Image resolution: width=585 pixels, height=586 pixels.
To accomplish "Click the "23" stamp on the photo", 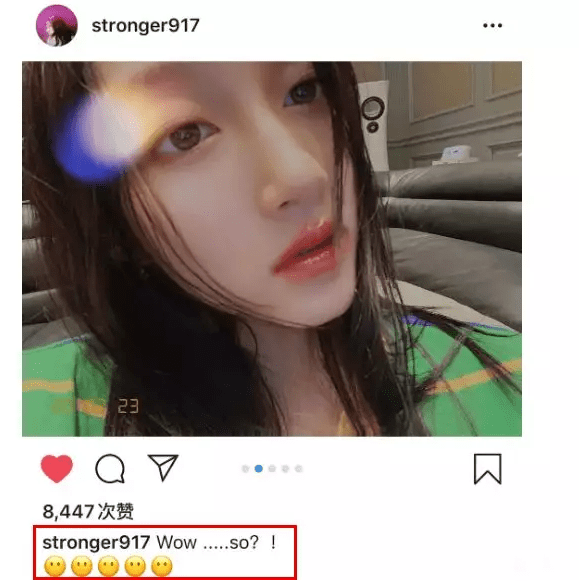I will coord(128,406).
